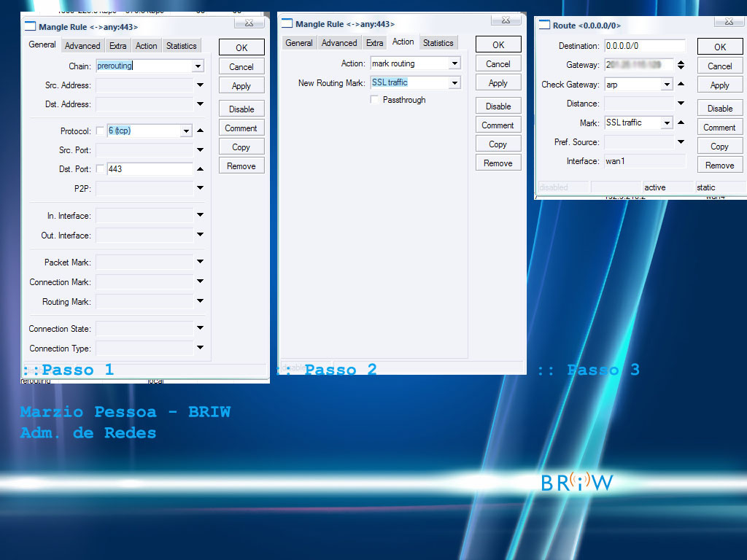Open Statistics tab in second Mangle Rule
747x560 pixels.
438,43
